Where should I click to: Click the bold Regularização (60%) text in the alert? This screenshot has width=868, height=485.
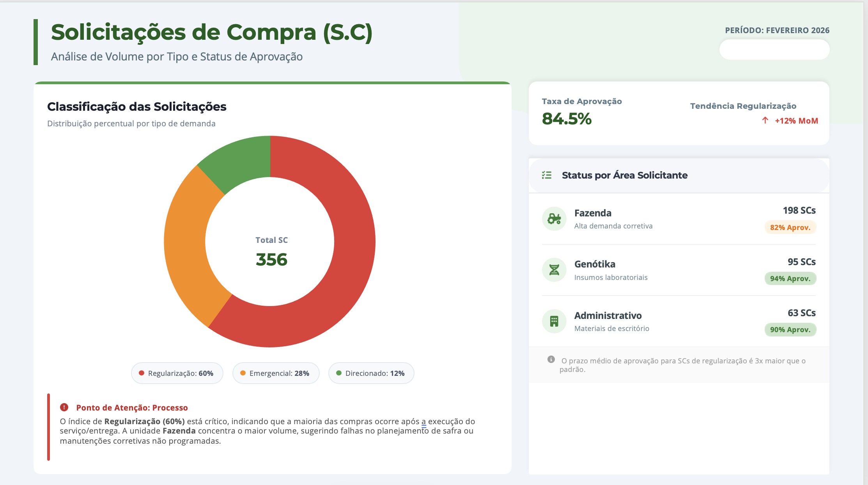[145, 421]
